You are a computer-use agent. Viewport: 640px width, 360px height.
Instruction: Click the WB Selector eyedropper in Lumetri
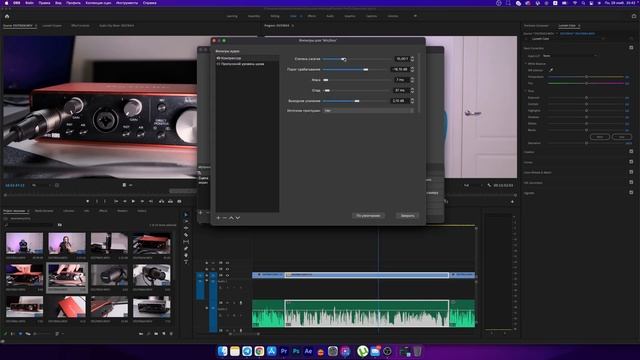click(x=551, y=70)
